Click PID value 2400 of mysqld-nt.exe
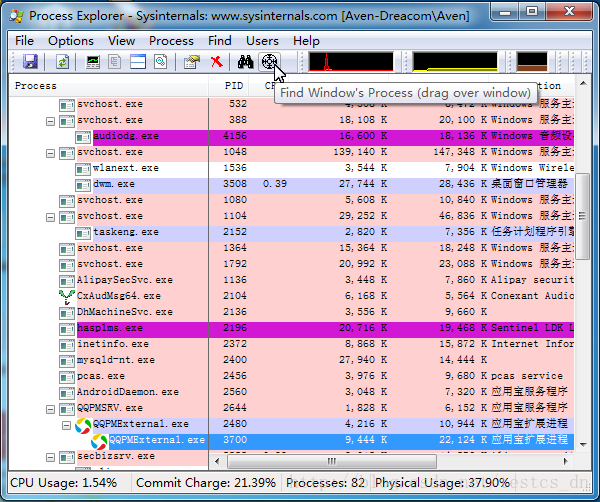This screenshot has width=600, height=502. 235,360
